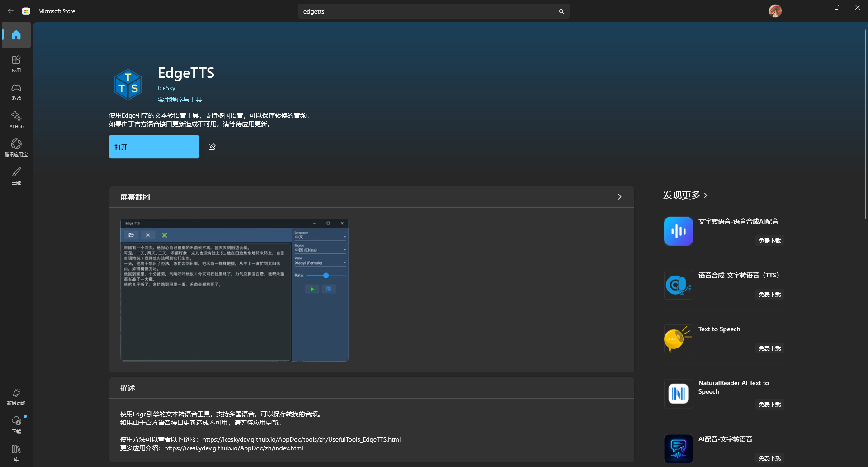Click 免费下载 for NaturalReader AI Text to Speech
The height and width of the screenshot is (467, 868).
point(769,405)
